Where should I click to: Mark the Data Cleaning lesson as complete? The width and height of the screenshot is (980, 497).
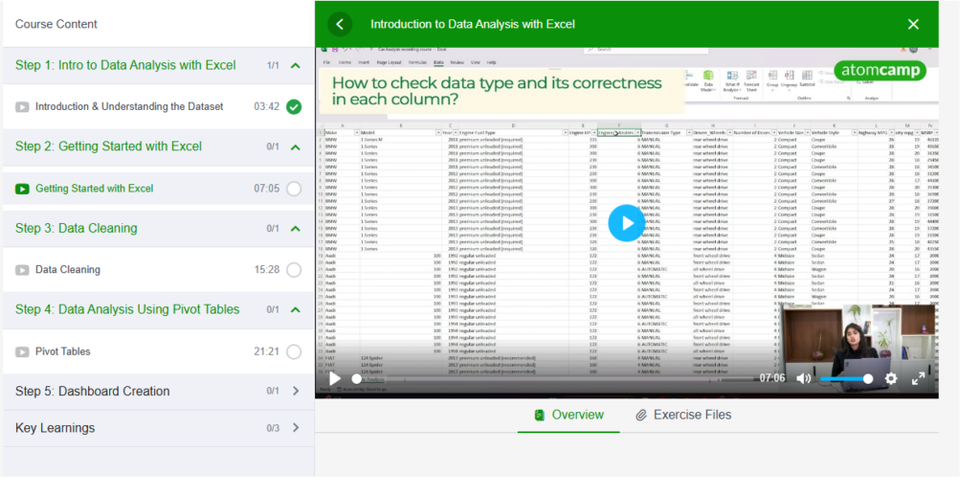294,270
